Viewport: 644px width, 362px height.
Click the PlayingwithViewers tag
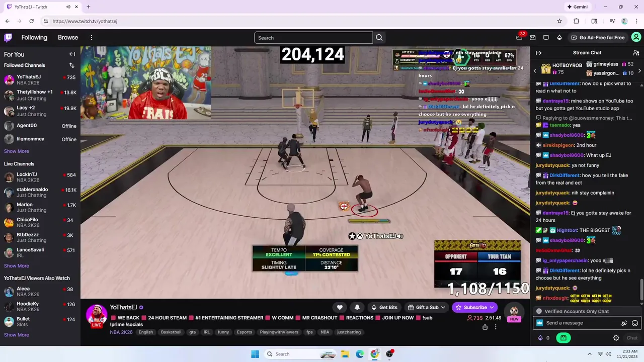[x=279, y=332]
